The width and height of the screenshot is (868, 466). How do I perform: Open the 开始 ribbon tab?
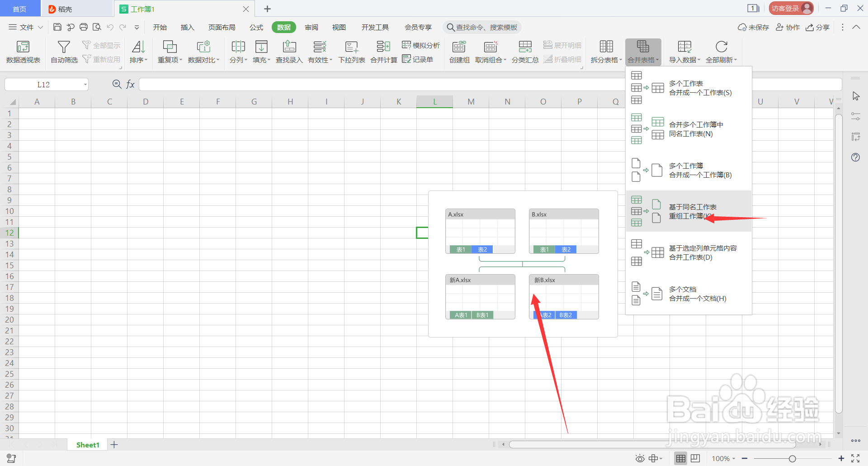pos(160,27)
